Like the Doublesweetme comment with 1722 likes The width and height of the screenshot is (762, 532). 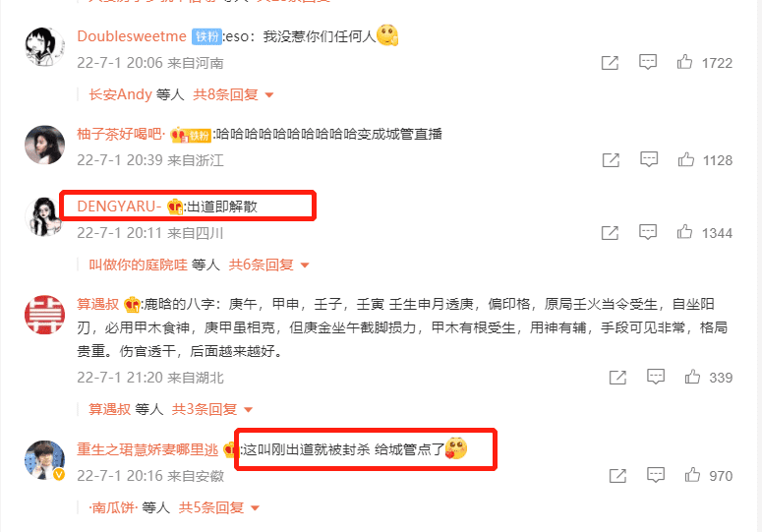pos(684,62)
